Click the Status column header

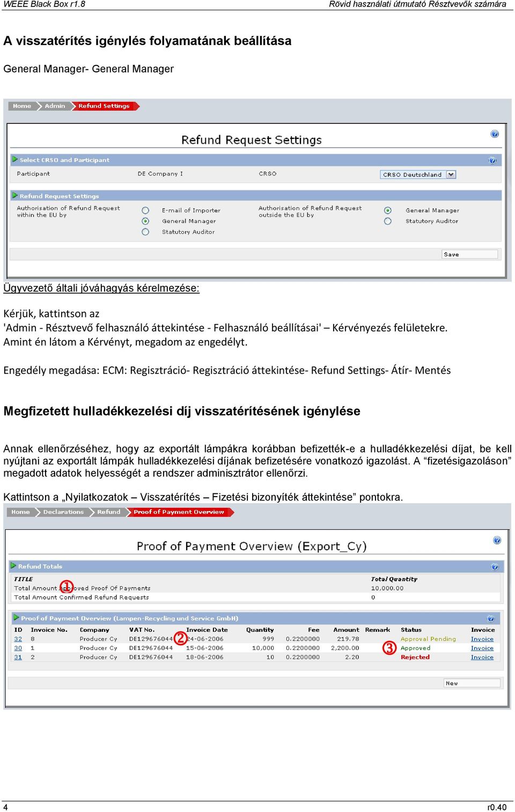click(x=411, y=630)
